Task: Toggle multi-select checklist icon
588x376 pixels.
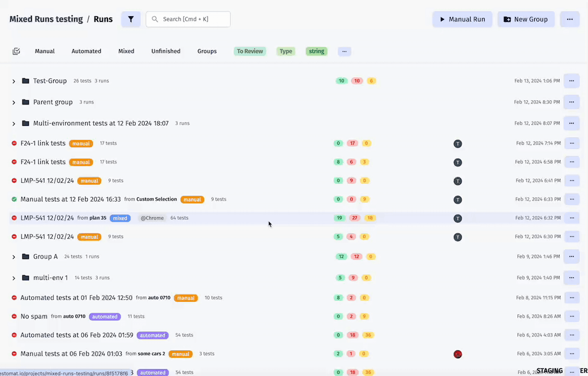Action: (16, 51)
